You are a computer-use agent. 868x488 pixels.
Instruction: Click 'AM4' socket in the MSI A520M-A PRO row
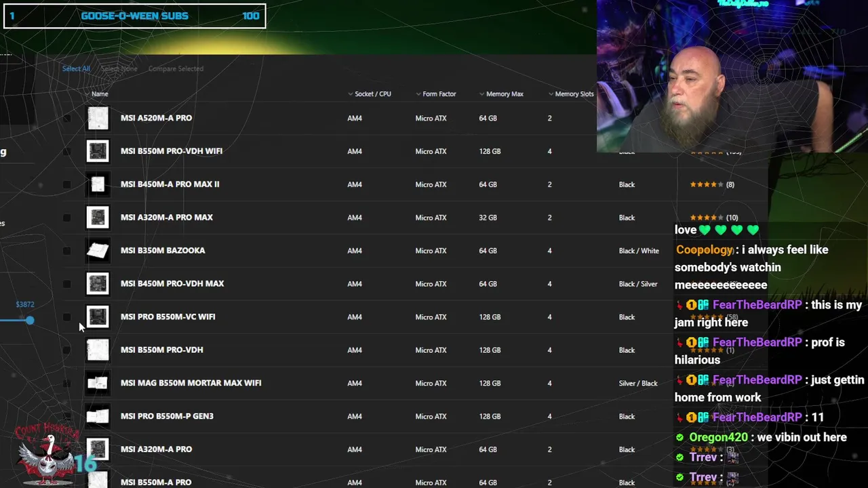tap(355, 118)
